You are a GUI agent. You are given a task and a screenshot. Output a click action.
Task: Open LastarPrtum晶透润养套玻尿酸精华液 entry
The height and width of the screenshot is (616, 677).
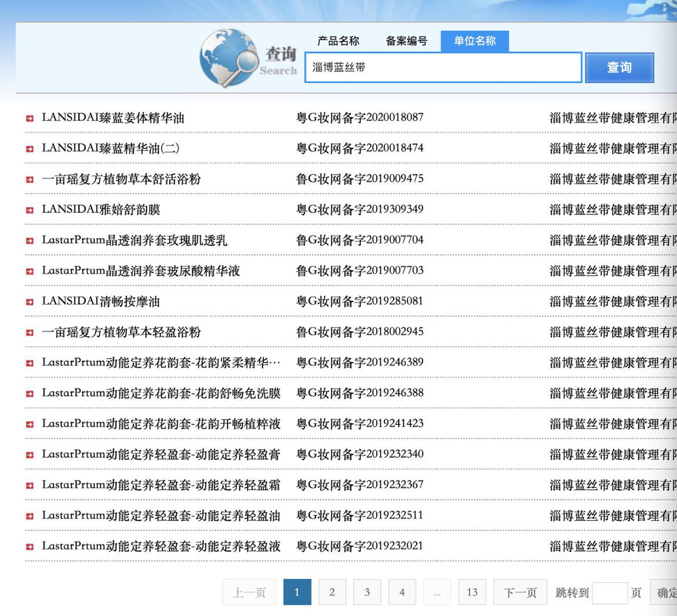click(141, 271)
